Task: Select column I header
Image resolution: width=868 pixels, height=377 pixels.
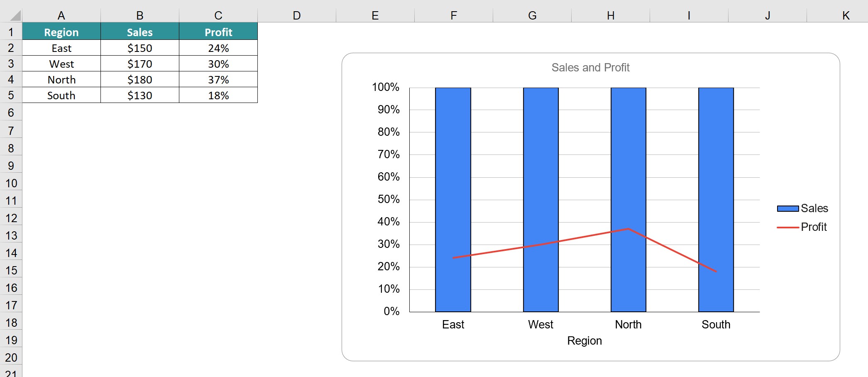Action: click(x=689, y=16)
